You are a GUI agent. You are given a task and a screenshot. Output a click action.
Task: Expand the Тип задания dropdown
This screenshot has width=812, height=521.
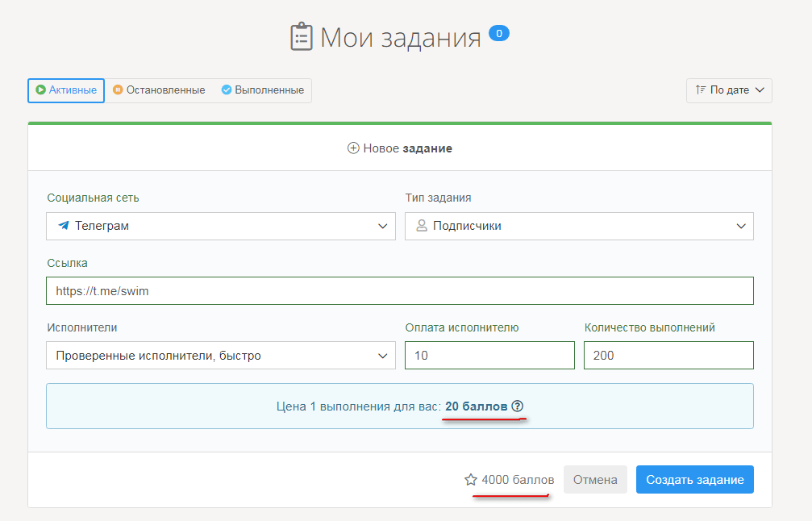(579, 226)
